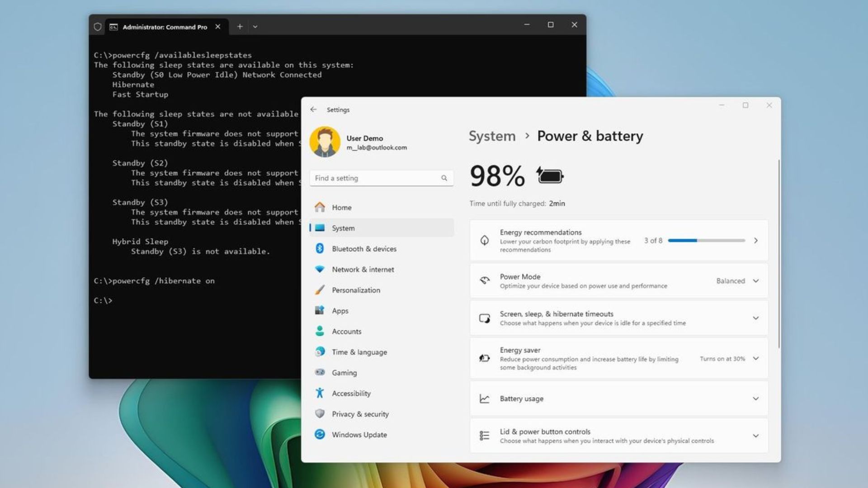Click the search magnifier in Find a setting
Screen dimensions: 868x488
click(x=444, y=178)
